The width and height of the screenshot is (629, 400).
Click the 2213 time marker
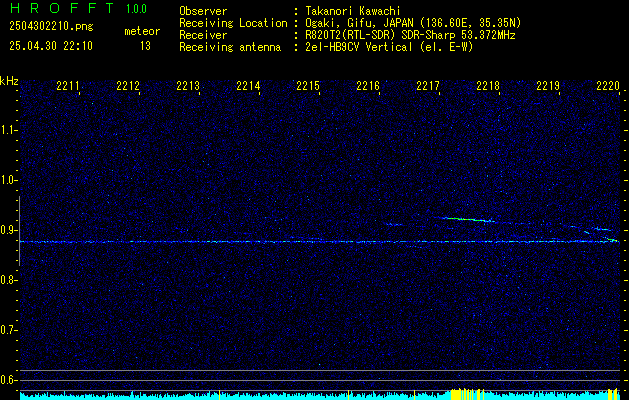click(188, 85)
